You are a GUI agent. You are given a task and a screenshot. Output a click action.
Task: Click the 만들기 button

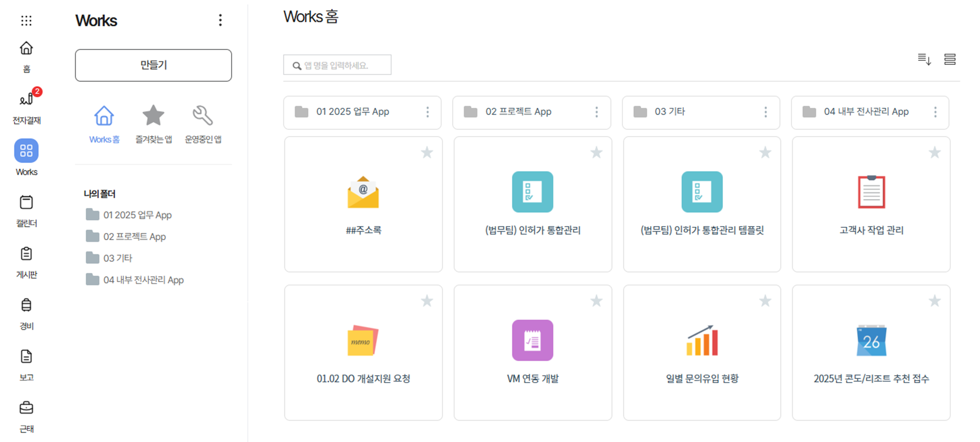click(153, 65)
